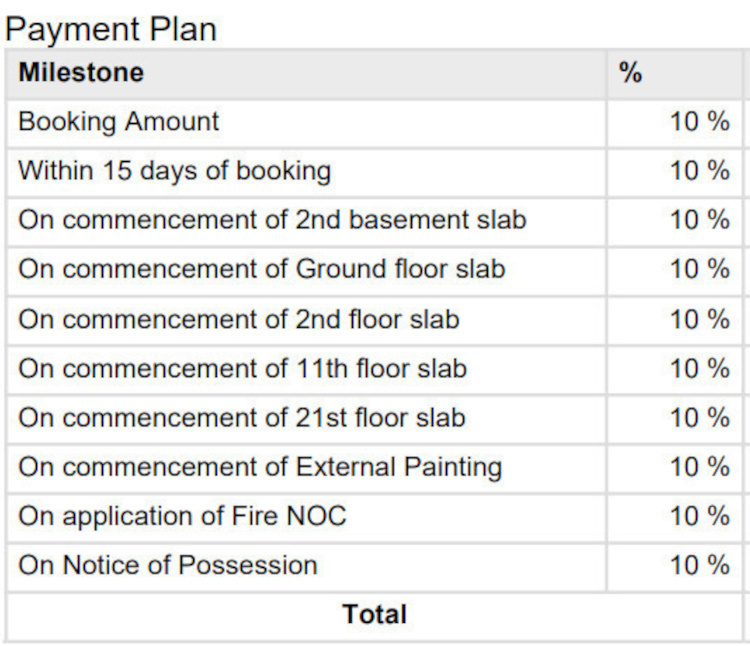This screenshot has height=646, width=750.
Task: Select 10 % for Ground floor slab
Action: pyautogui.click(x=700, y=269)
